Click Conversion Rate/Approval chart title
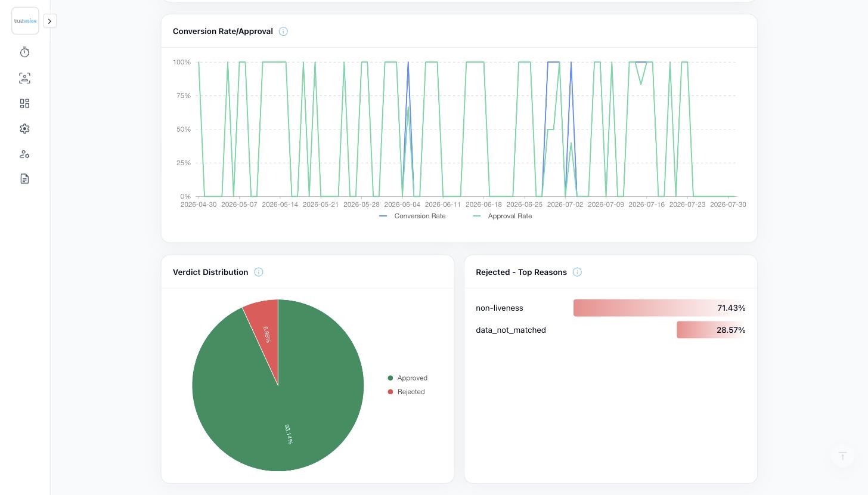 click(223, 31)
